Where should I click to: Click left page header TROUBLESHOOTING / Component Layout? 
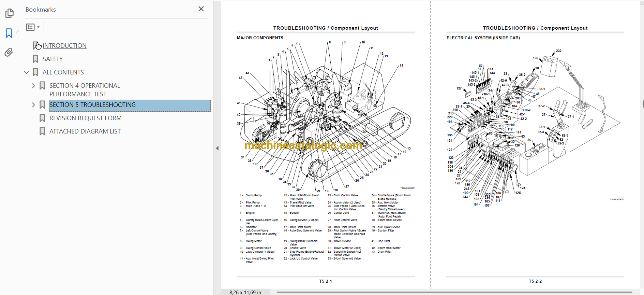(x=326, y=28)
